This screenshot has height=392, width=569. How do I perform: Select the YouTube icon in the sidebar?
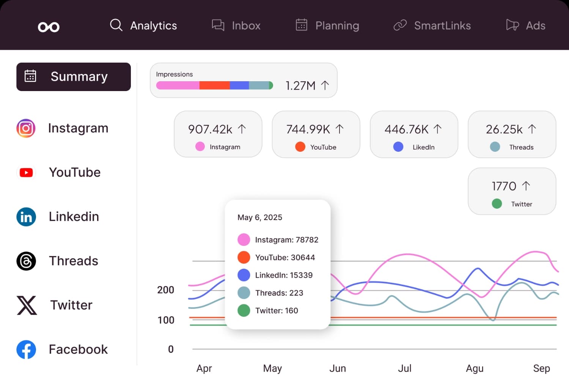coord(25,173)
